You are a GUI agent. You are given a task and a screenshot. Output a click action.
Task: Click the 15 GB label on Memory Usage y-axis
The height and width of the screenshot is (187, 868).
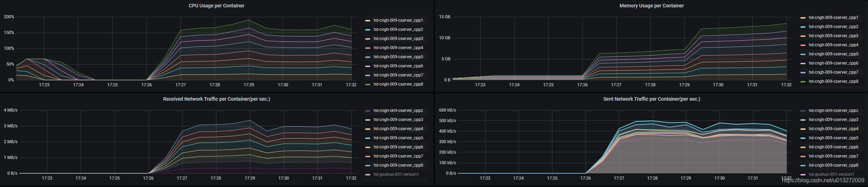pyautogui.click(x=445, y=17)
